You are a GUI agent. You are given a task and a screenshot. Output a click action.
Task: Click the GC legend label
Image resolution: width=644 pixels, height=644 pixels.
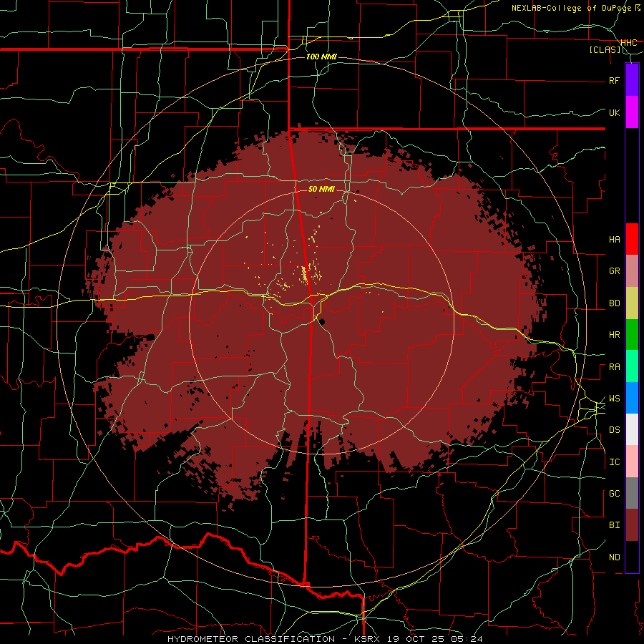click(x=615, y=494)
